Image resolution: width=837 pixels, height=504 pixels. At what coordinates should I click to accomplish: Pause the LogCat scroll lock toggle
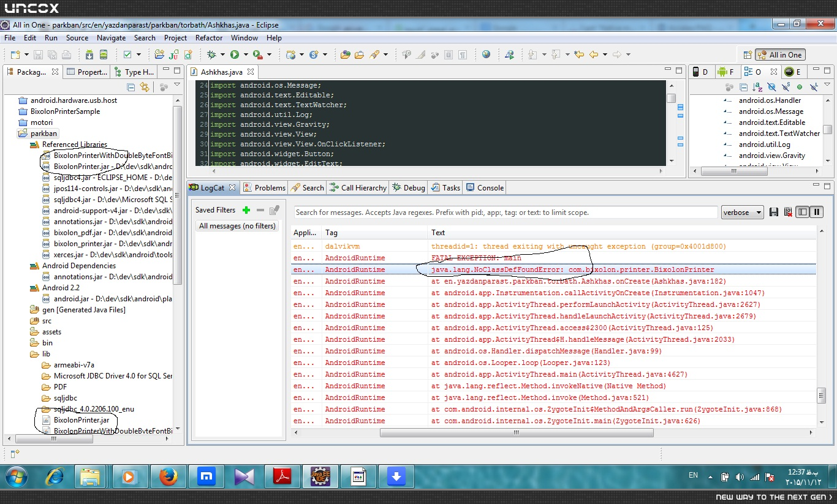pyautogui.click(x=816, y=213)
